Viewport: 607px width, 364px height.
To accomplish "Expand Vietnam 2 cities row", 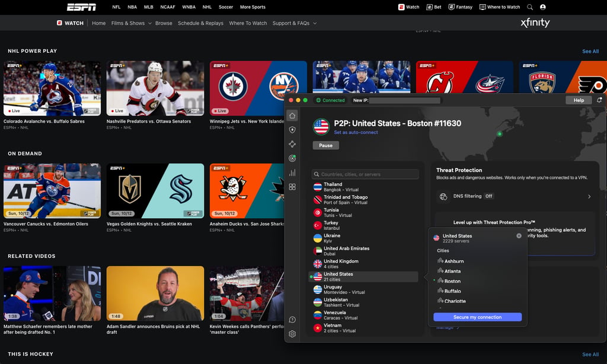I will pyautogui.click(x=364, y=328).
